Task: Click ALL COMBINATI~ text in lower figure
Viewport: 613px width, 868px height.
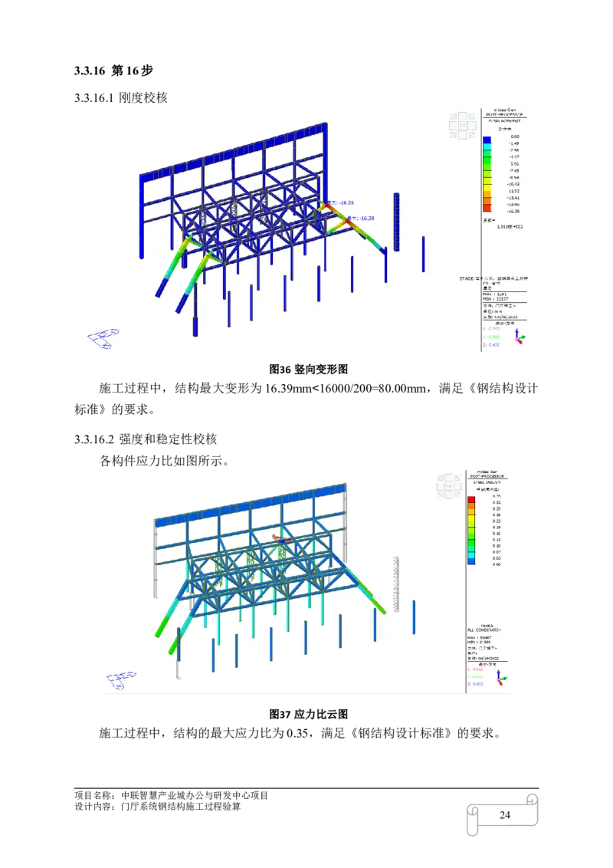Action: point(484,630)
